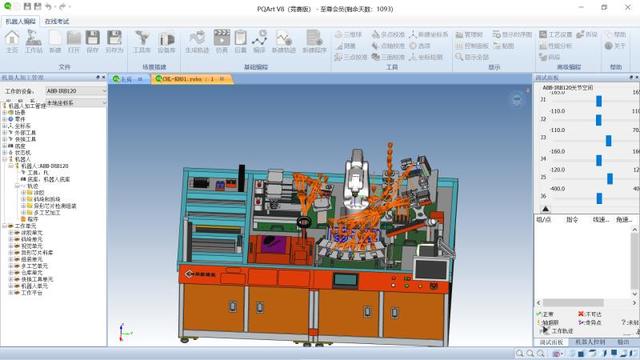Screen dimensions: 640x360
Task: Expand the 涂胶 trajectory group folder
Action: (23, 193)
